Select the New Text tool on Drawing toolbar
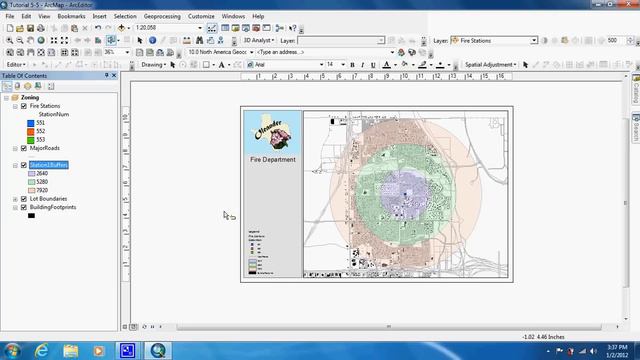 [221, 65]
